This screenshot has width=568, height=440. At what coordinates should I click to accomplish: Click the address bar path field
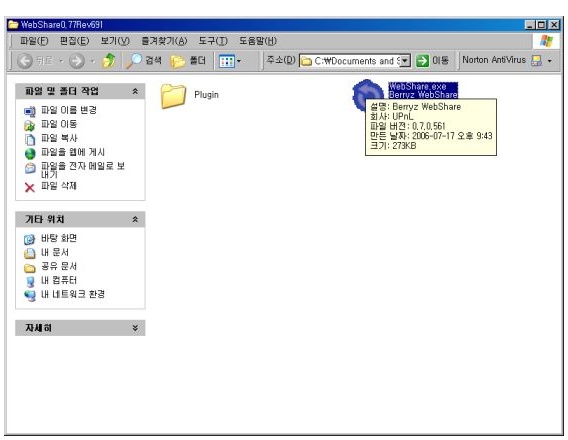click(355, 60)
